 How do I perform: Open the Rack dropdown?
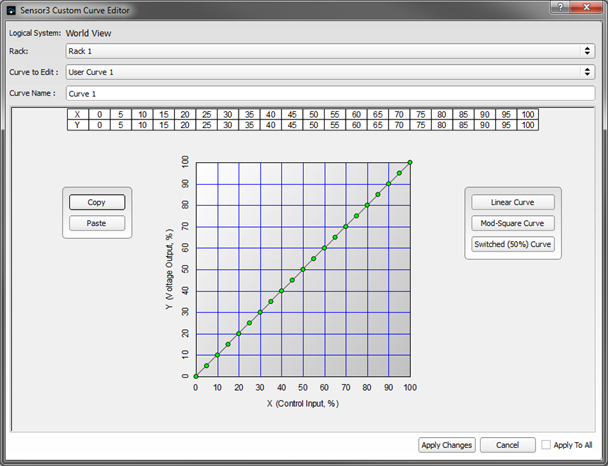[x=330, y=50]
